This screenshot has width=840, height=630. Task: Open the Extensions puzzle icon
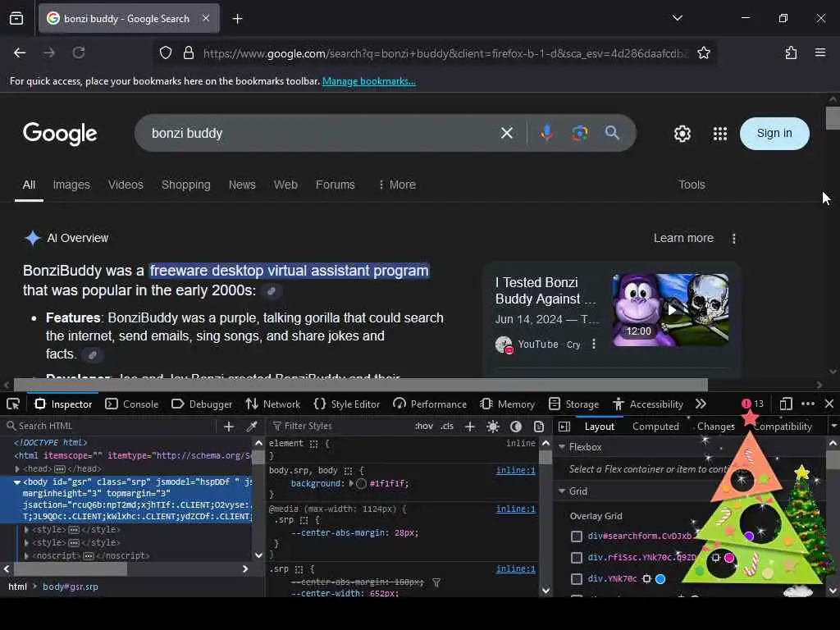tap(791, 53)
